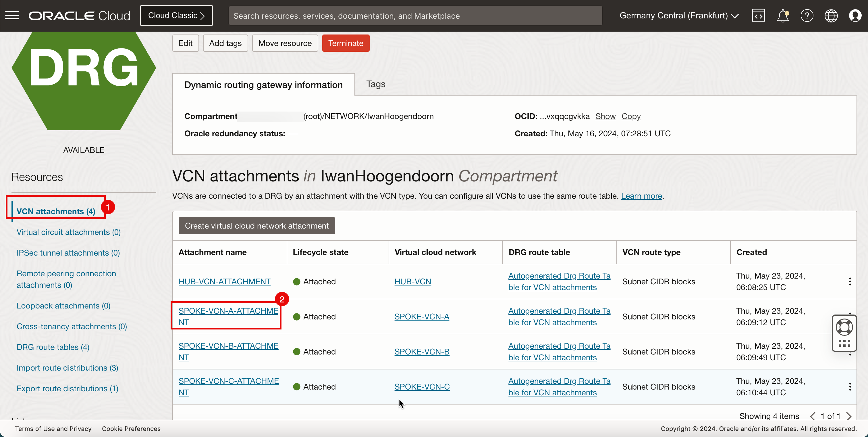The image size is (868, 437).
Task: Open Import route distributions resource list
Action: tap(67, 367)
